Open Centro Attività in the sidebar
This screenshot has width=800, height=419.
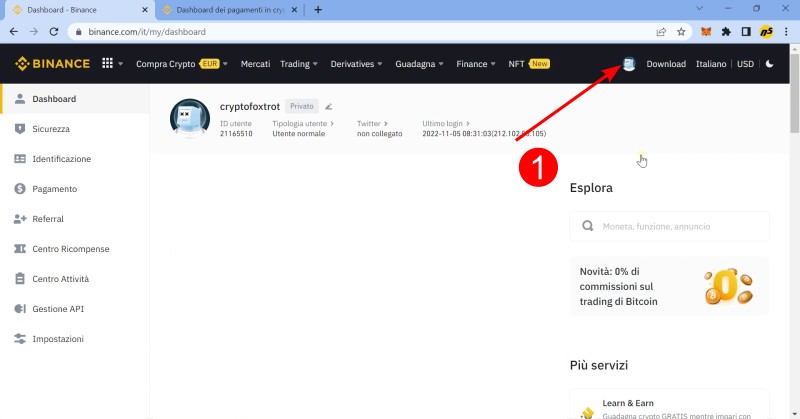[x=75, y=279]
